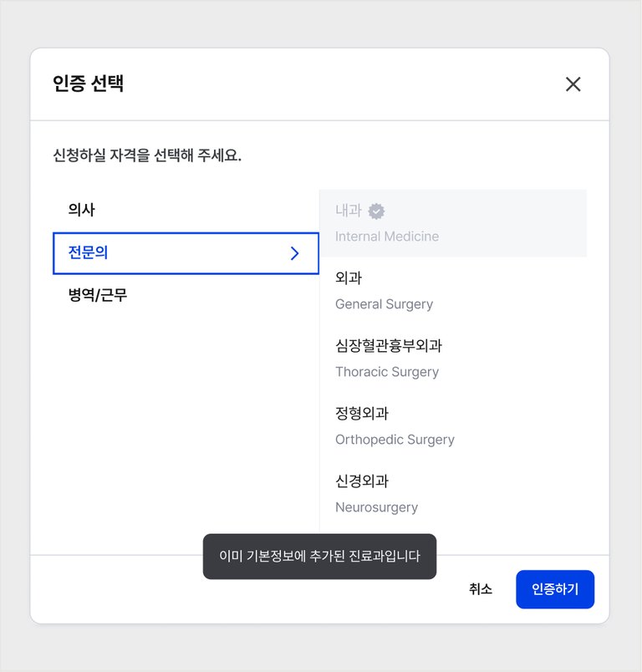Choose the 심장혈관흉부외과 specialty

pos(453,359)
